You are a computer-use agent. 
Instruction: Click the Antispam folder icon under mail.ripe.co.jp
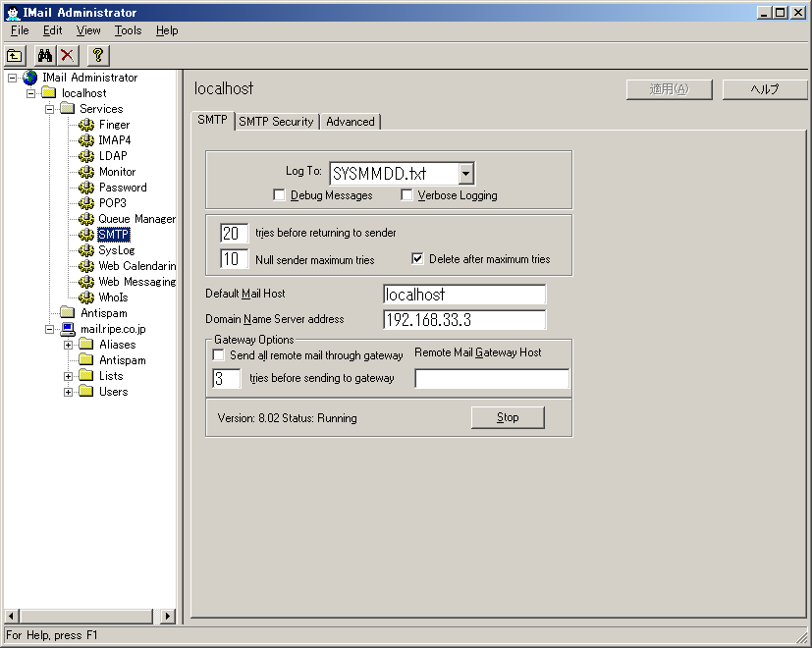click(86, 360)
